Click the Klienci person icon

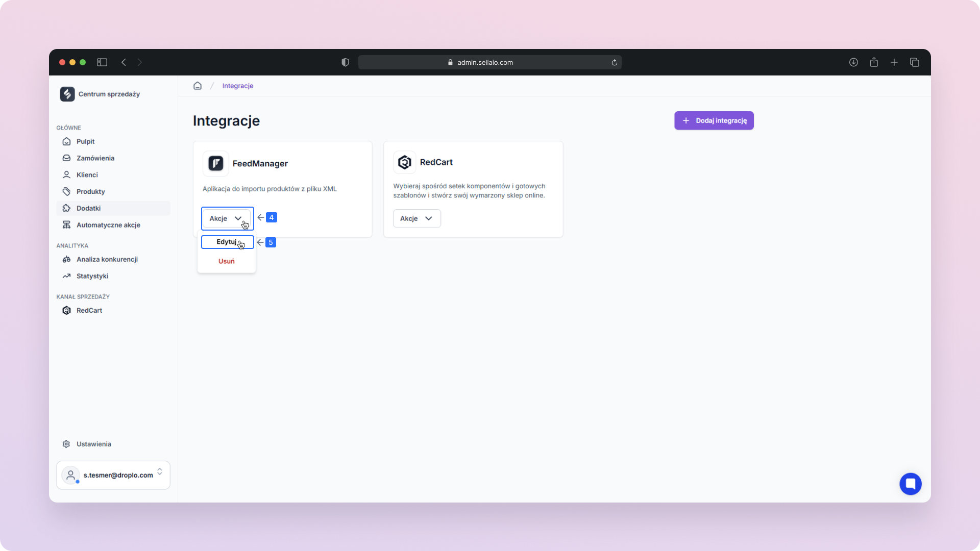(66, 175)
